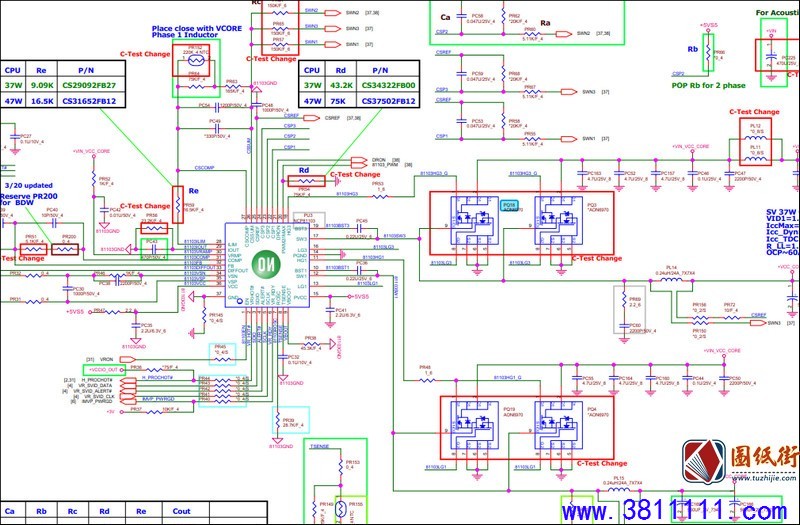Click the Rb resistor PR66 in green box
800x525 pixels.
pos(708,52)
